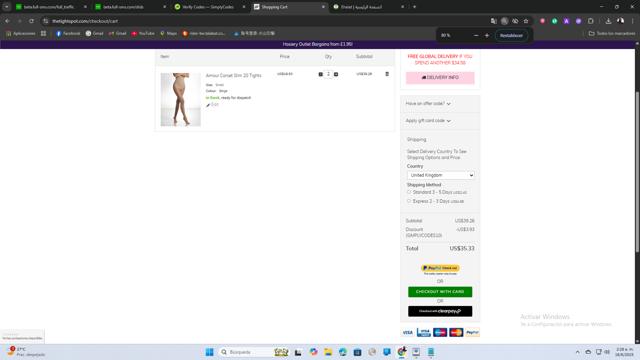Open the tab search dropdown

[x=7, y=7]
